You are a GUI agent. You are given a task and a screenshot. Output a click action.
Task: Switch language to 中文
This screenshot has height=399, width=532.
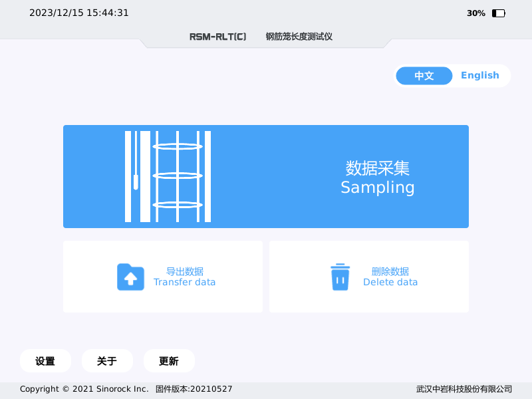[x=424, y=76]
